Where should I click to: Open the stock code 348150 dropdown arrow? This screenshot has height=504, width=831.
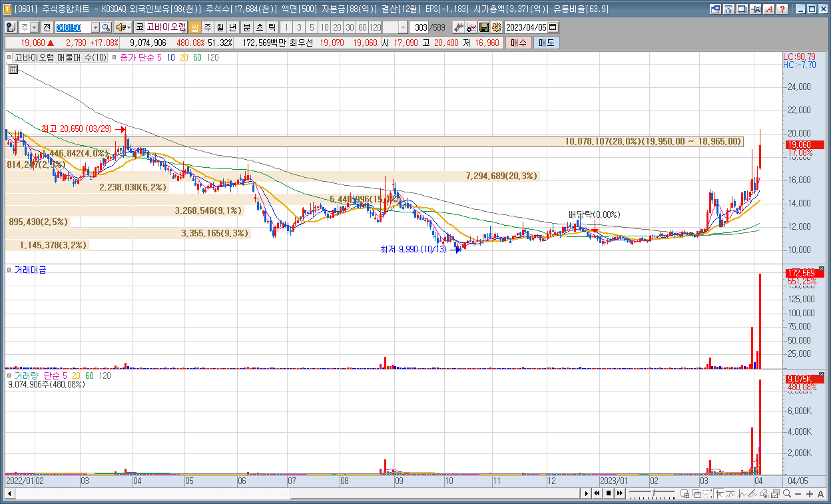pos(95,27)
